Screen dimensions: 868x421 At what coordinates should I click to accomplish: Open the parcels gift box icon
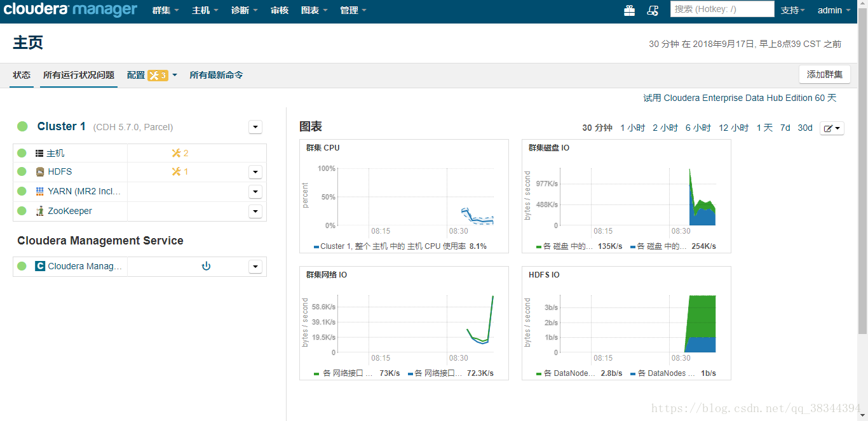tap(629, 10)
